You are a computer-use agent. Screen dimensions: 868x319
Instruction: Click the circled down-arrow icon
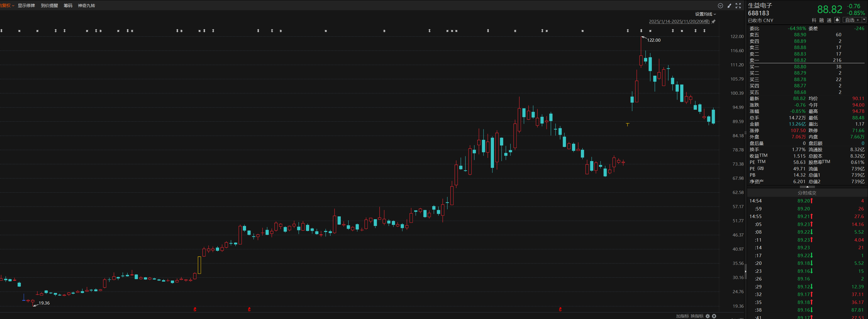coord(720,6)
